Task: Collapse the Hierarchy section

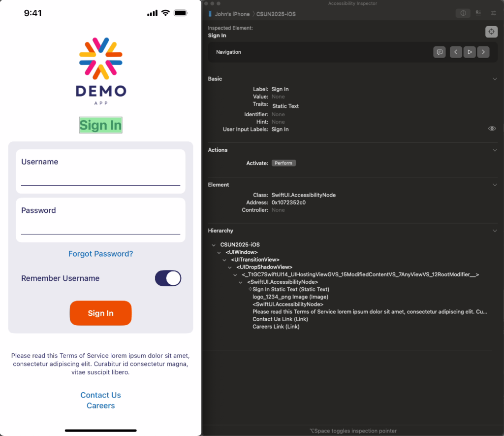Action: click(495, 230)
